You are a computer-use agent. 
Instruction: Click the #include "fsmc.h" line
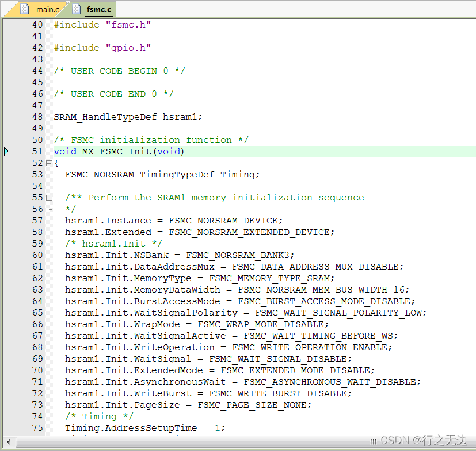click(x=102, y=25)
